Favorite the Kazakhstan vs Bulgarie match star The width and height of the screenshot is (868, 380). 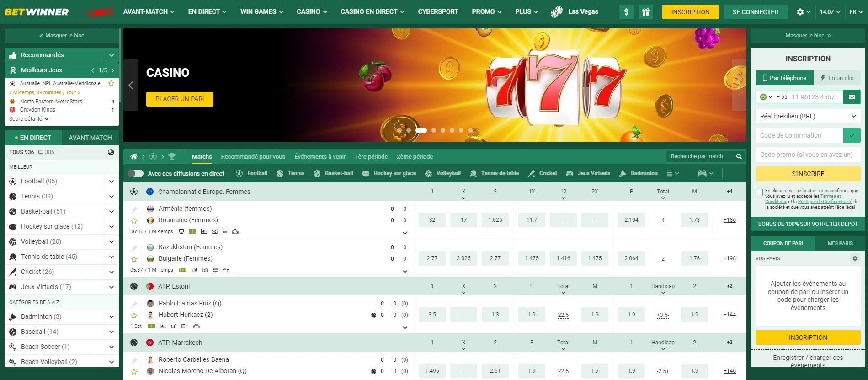click(x=134, y=259)
